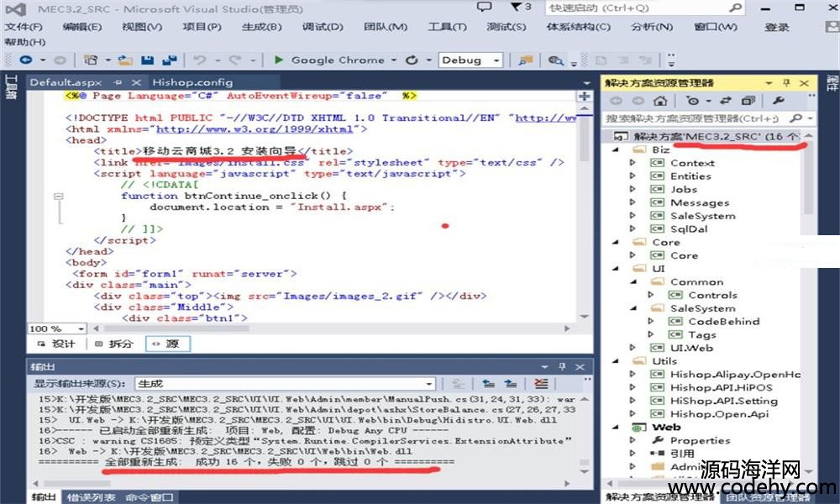Open Properties wrench icon in Solution Explorer
Image resolution: width=840 pixels, height=504 pixels.
(x=779, y=100)
